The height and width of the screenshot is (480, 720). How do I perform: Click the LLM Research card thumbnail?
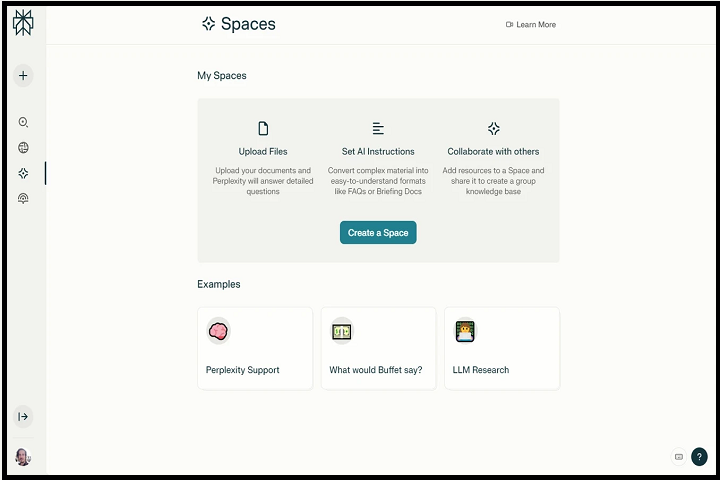pos(465,330)
